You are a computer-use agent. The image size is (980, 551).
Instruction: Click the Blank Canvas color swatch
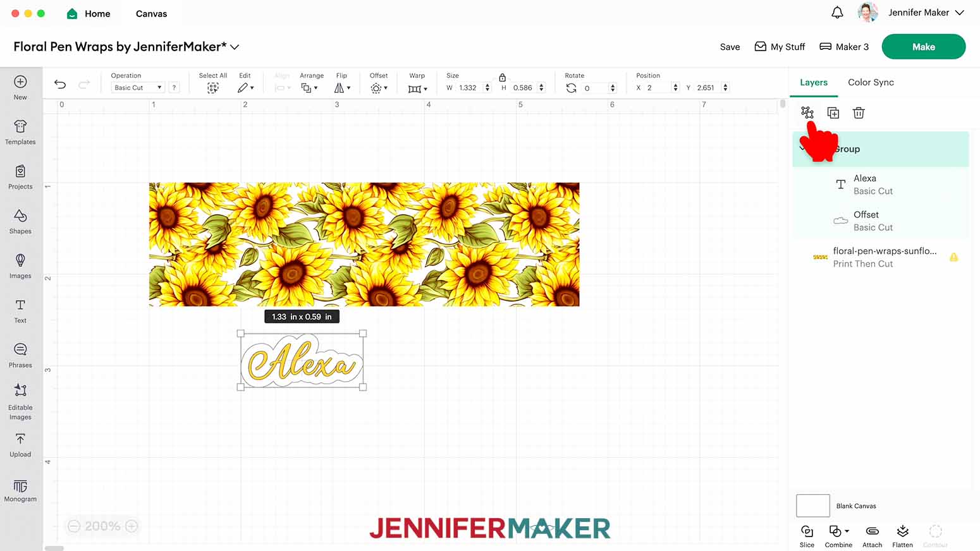[812, 506]
